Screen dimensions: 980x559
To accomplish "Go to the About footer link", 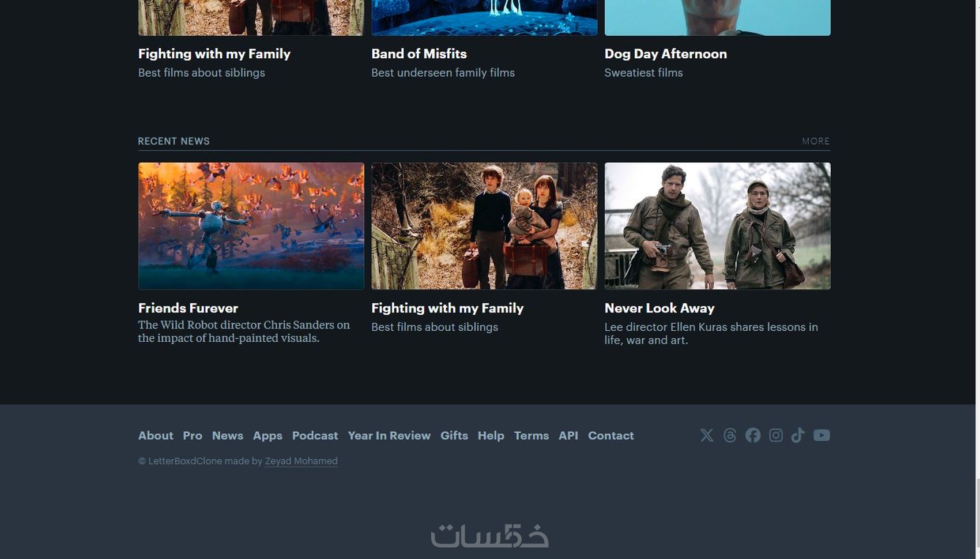I will 156,436.
